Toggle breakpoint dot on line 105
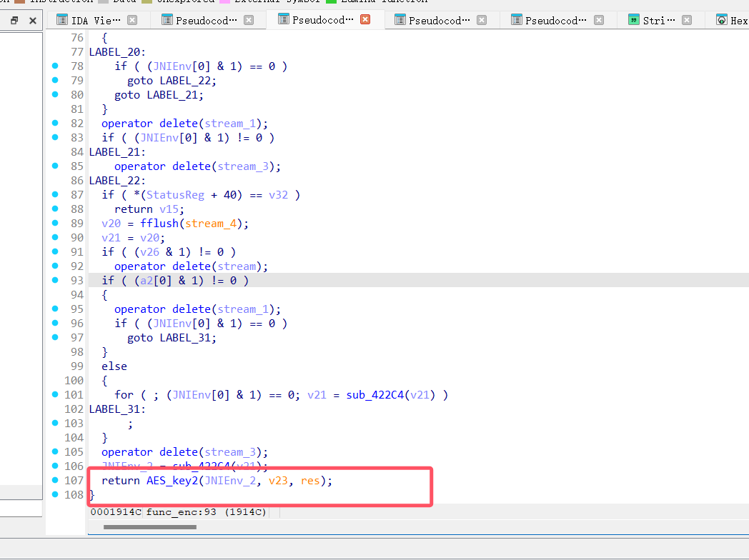749x560 pixels. (55, 451)
